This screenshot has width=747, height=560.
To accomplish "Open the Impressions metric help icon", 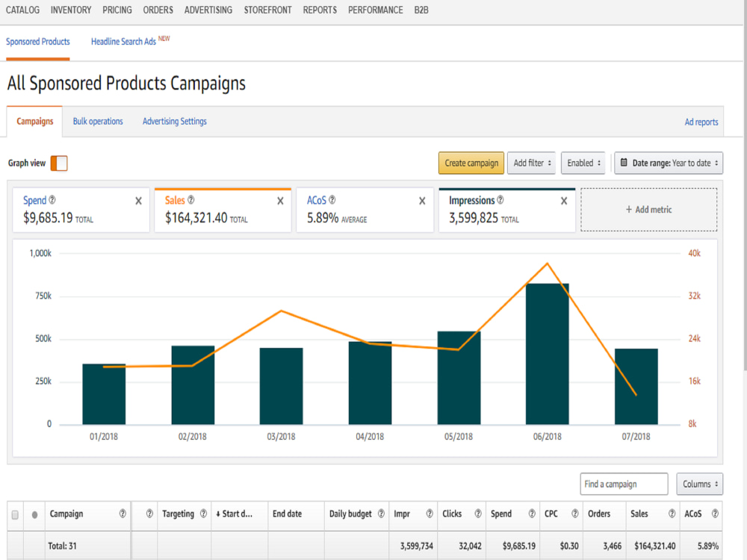I will tap(500, 200).
